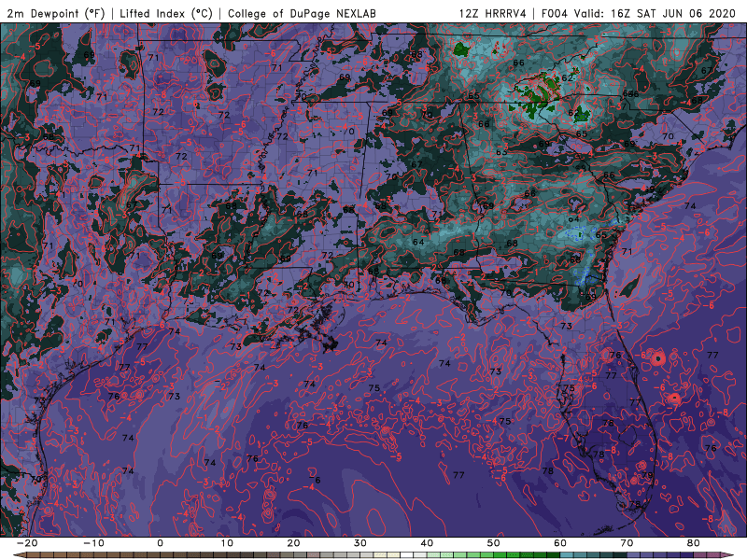Click the 60 label on the color scale
The image size is (747, 560).
561,543
